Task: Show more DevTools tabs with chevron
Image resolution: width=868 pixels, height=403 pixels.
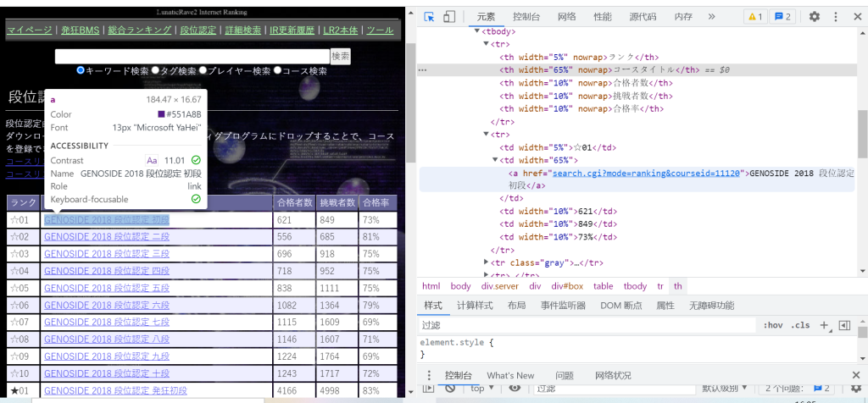Action: point(710,16)
